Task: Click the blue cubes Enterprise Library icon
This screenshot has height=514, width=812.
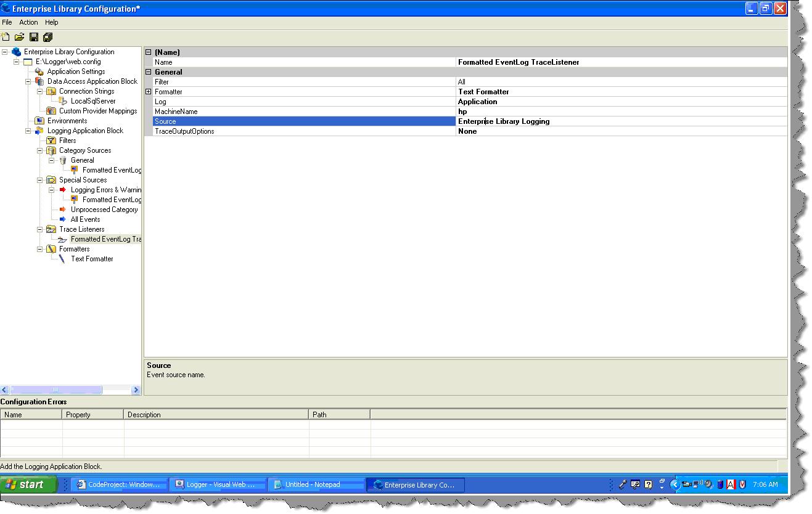Action: click(x=16, y=52)
